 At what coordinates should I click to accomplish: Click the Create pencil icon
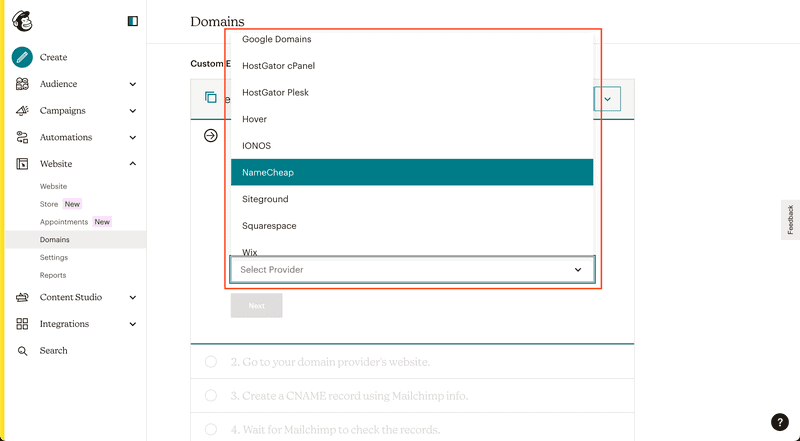pyautogui.click(x=22, y=57)
